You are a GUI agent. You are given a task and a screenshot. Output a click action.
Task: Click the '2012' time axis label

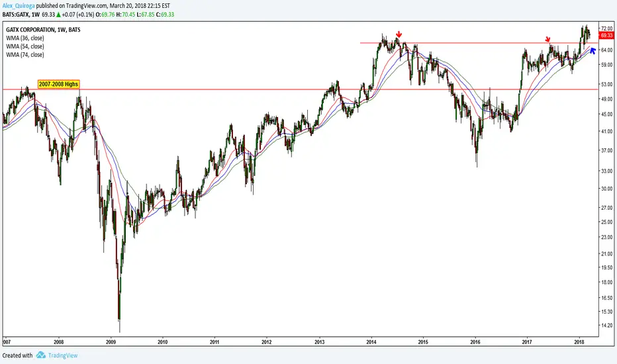coord(267,342)
